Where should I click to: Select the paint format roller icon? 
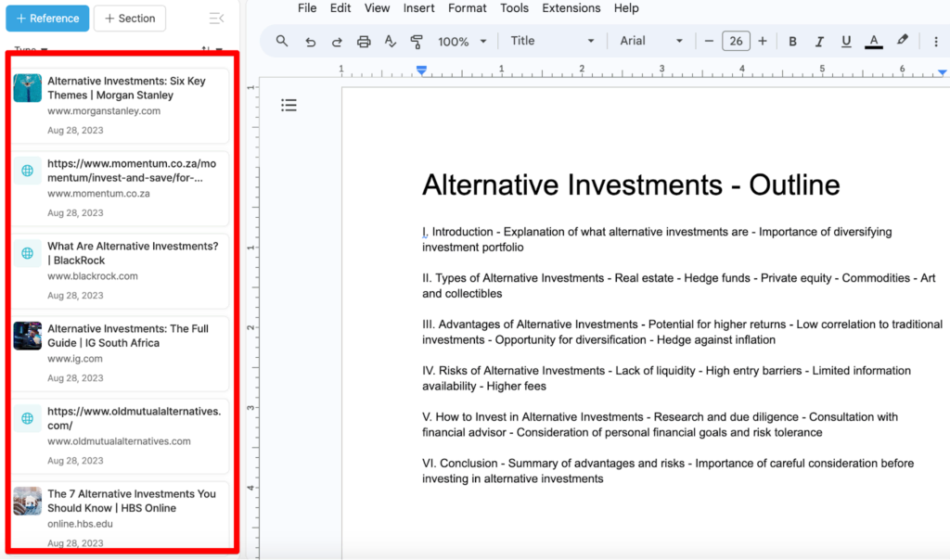tap(417, 42)
